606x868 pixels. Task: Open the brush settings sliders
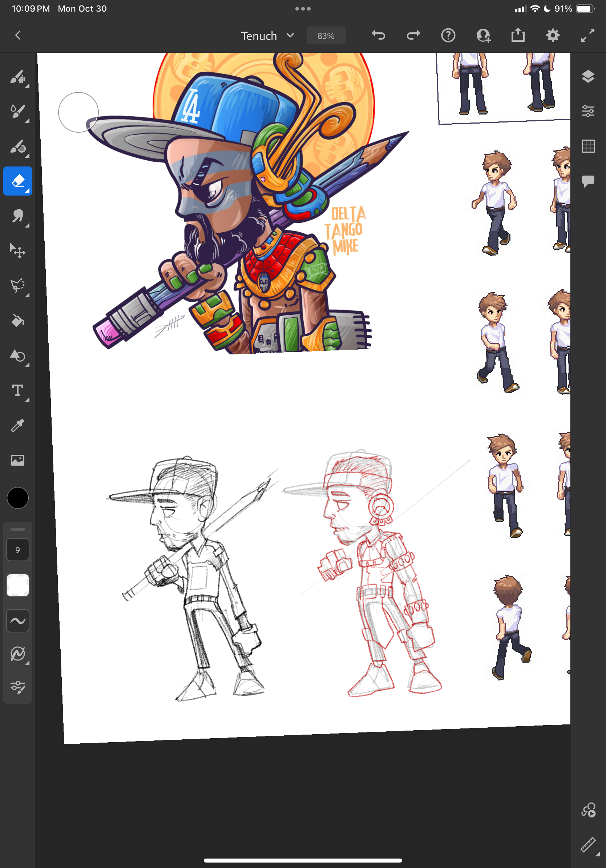[x=18, y=687]
